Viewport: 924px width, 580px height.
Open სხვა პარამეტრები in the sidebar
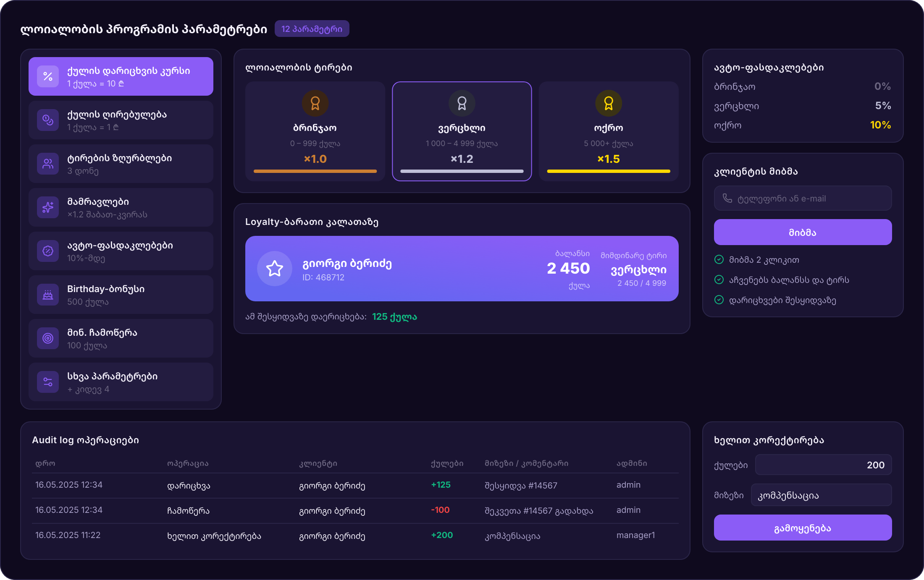(x=121, y=382)
